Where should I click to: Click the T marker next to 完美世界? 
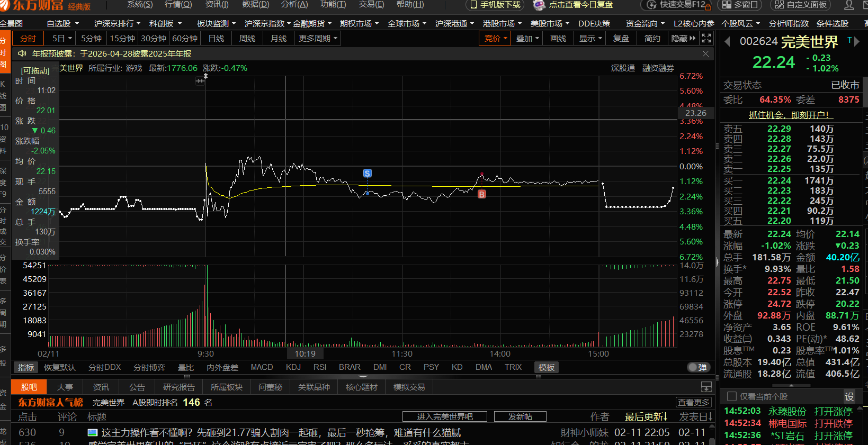point(849,40)
